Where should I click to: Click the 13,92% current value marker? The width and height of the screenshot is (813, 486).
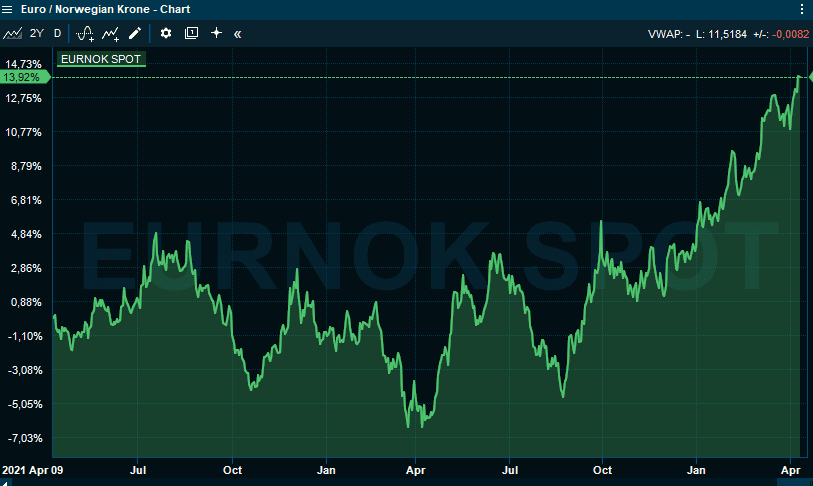click(x=24, y=77)
